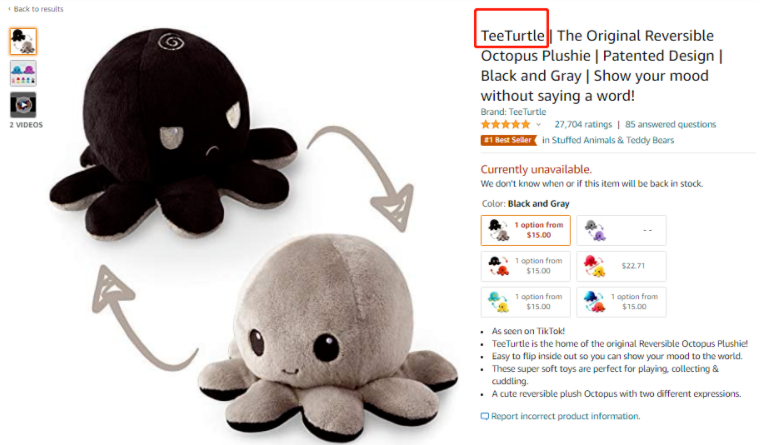Open the 27,704 ratings link
The image size is (763, 445).
583,124
